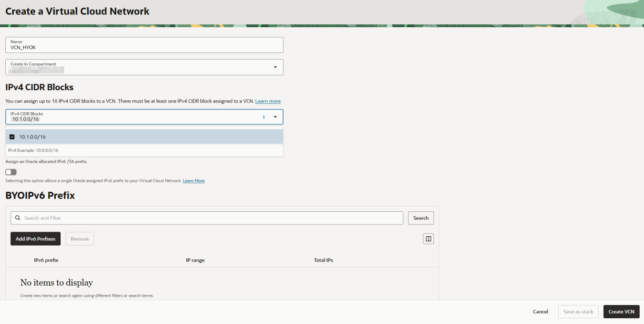Viewport: 644px width, 324px height.
Task: Focus the VCN Name input field
Action: pos(144,45)
